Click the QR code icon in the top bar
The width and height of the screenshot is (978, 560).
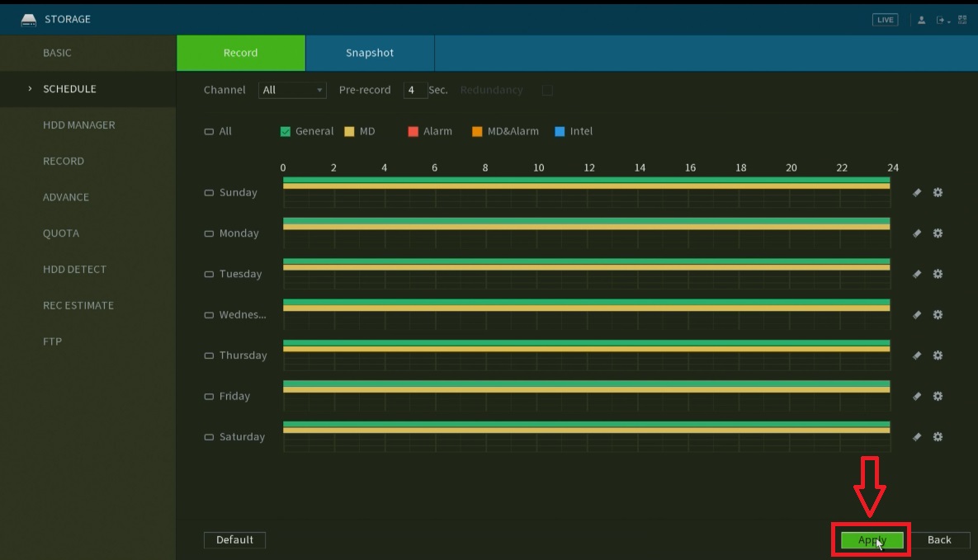pyautogui.click(x=961, y=18)
